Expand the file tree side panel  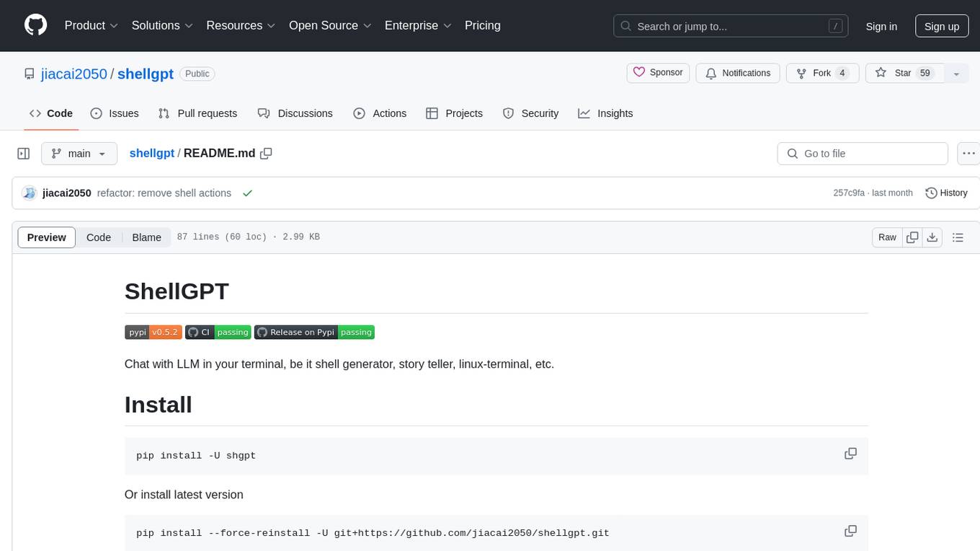point(24,154)
